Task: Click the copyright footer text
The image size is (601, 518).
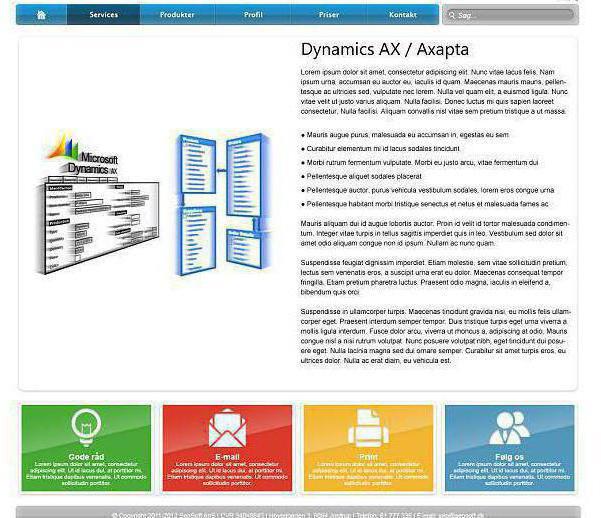Action: click(298, 515)
